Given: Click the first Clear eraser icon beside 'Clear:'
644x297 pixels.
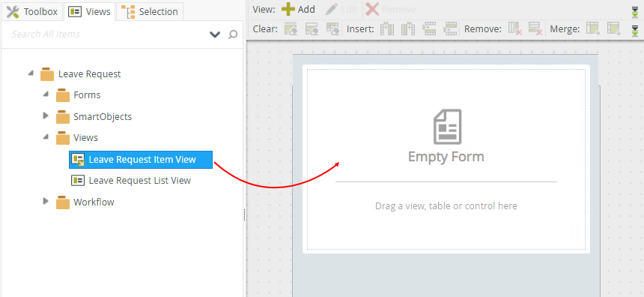Looking at the screenshot, I should pos(291,28).
